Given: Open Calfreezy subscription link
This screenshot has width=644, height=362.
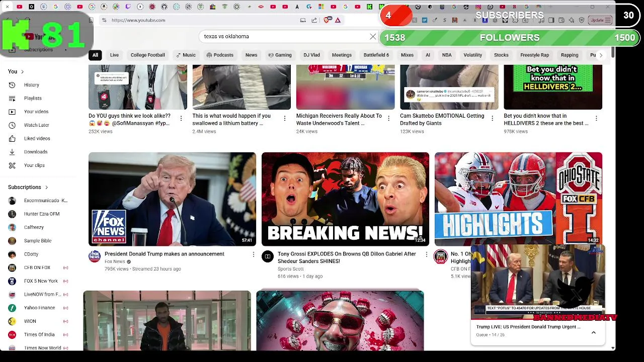Looking at the screenshot, I should click(x=34, y=227).
